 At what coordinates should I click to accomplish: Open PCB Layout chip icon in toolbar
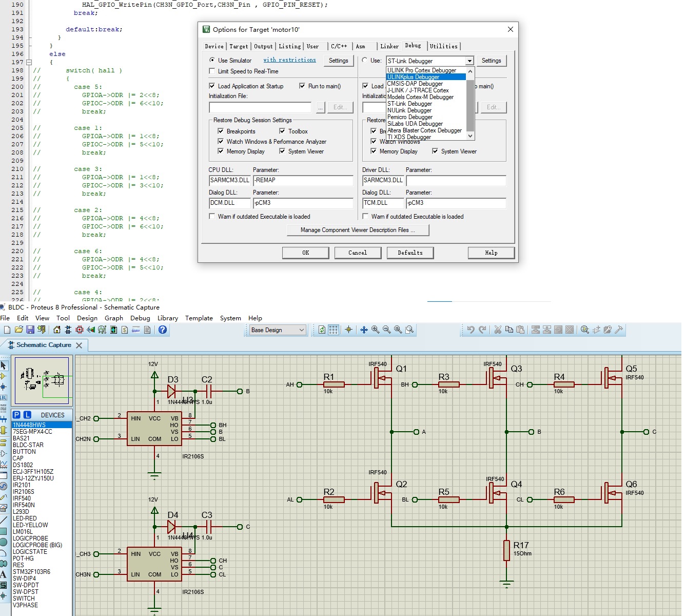point(80,330)
